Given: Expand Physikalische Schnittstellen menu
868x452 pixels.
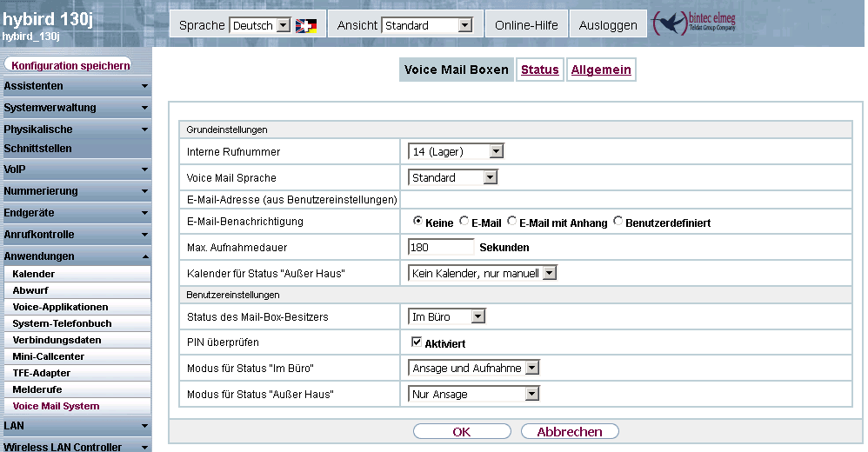Looking at the screenshot, I should 76,138.
